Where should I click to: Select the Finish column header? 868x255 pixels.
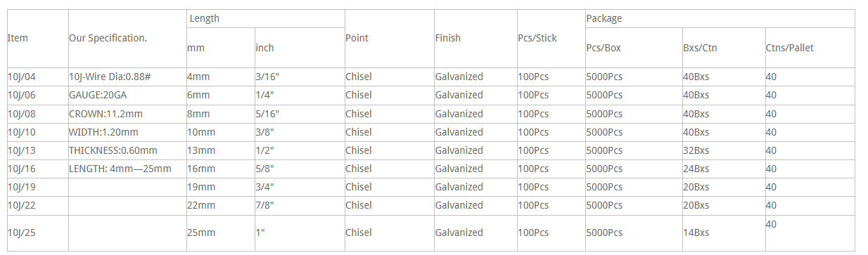[476, 38]
